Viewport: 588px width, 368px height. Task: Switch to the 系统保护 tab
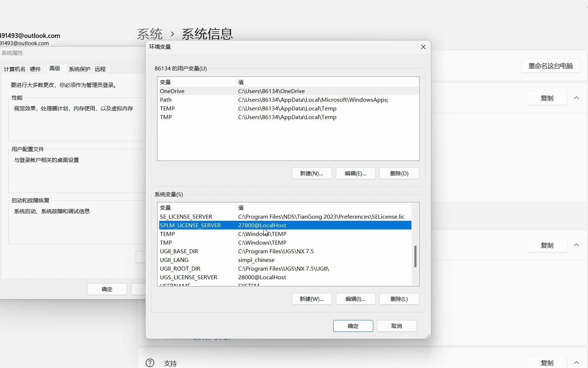click(79, 69)
